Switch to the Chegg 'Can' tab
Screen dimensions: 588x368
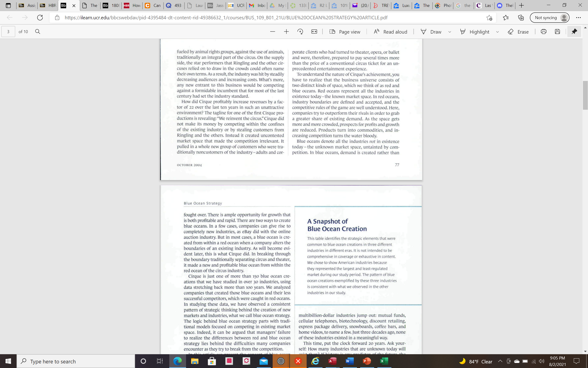pos(153,5)
